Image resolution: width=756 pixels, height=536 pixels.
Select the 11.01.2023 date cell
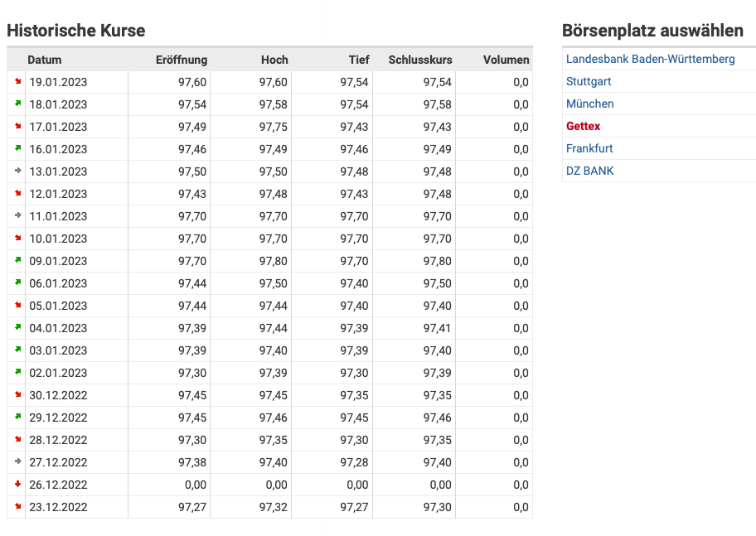(x=58, y=216)
